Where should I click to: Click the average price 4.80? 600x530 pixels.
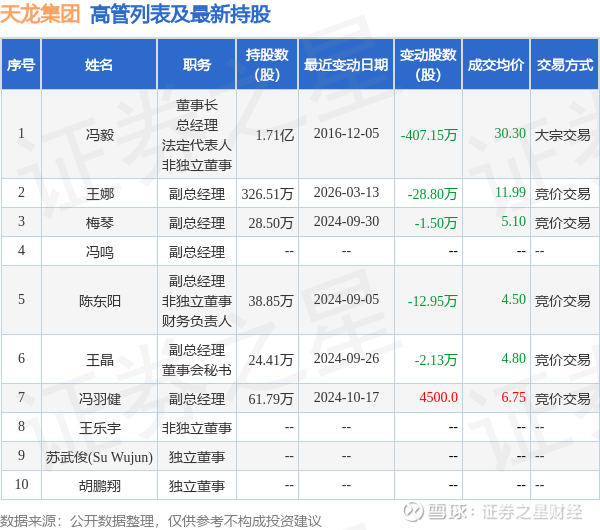click(514, 358)
